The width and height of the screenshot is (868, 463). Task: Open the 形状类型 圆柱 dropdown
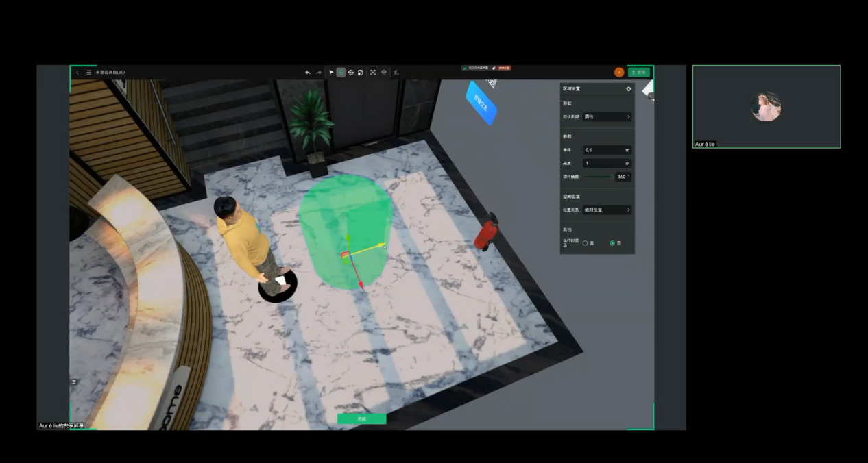607,117
